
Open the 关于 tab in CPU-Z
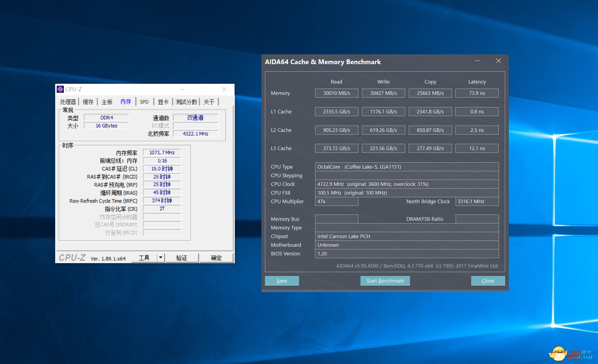coord(209,102)
